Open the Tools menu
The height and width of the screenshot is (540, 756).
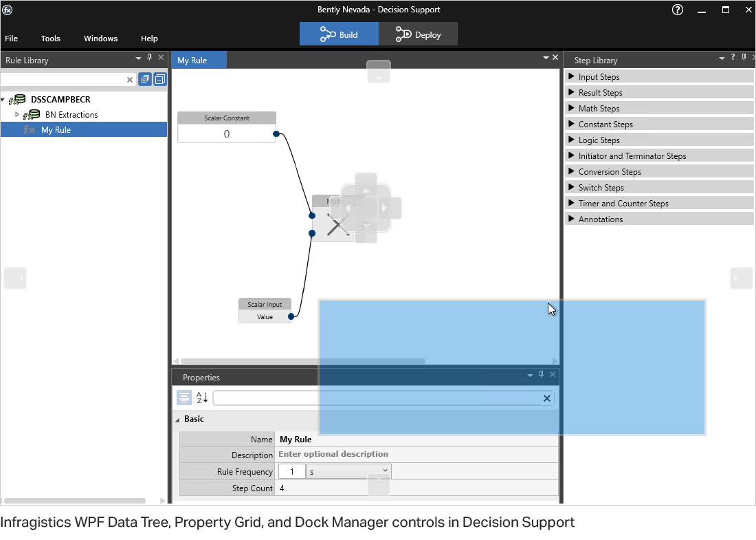point(51,39)
